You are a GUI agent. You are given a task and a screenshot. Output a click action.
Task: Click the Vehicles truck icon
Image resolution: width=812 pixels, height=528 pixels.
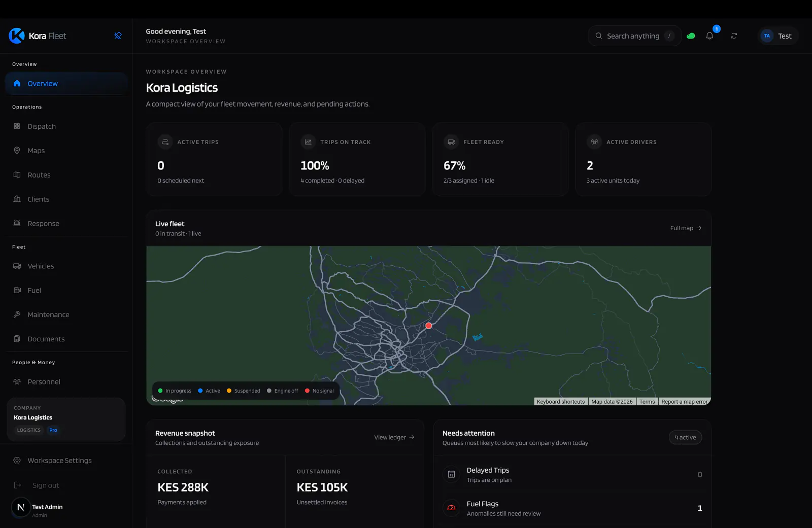pyautogui.click(x=17, y=266)
